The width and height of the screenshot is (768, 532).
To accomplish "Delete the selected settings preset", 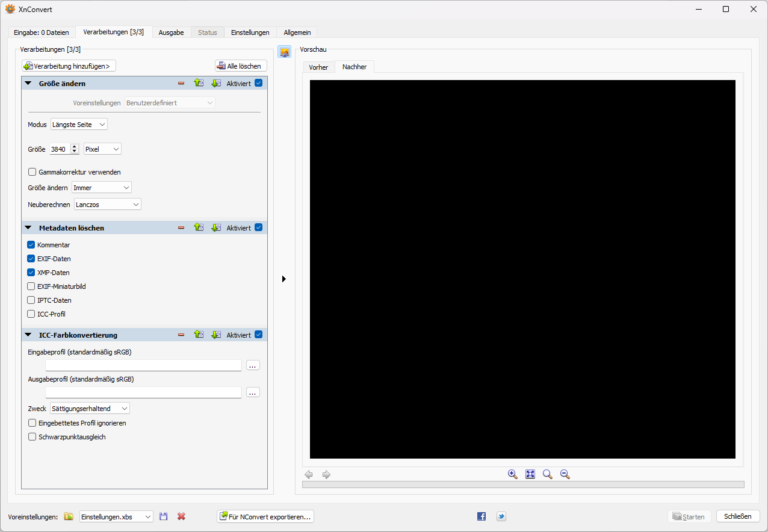I will click(181, 516).
